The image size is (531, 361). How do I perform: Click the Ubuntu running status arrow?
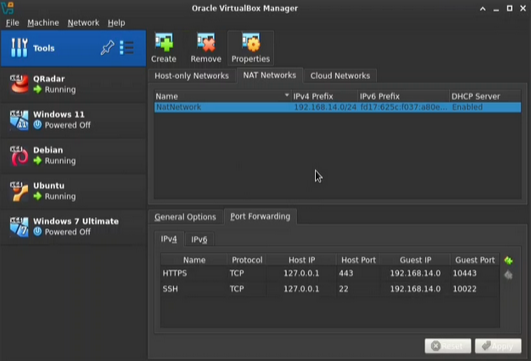(x=38, y=196)
